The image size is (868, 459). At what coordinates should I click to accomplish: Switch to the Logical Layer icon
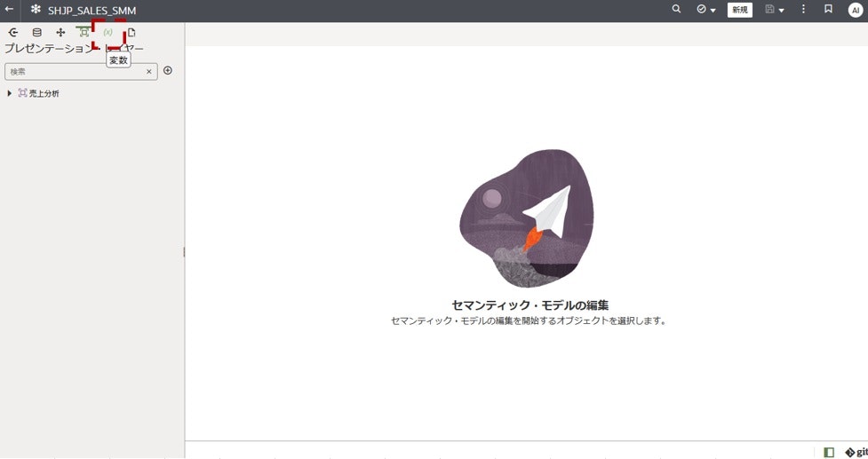point(60,33)
